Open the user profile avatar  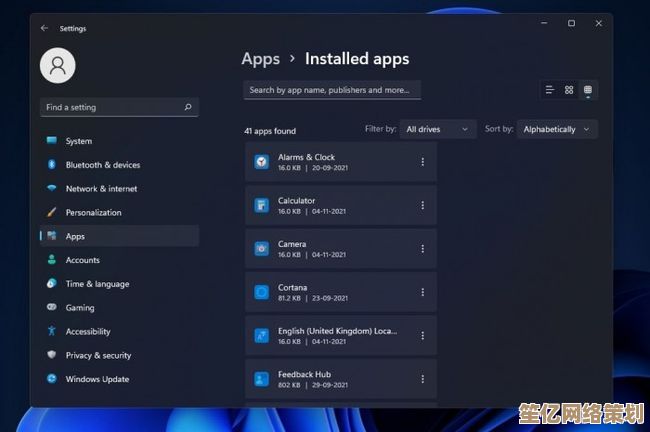[58, 66]
